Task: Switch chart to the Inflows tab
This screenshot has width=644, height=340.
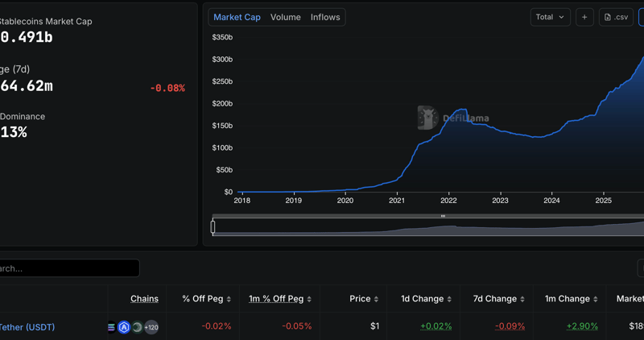Action: click(325, 17)
